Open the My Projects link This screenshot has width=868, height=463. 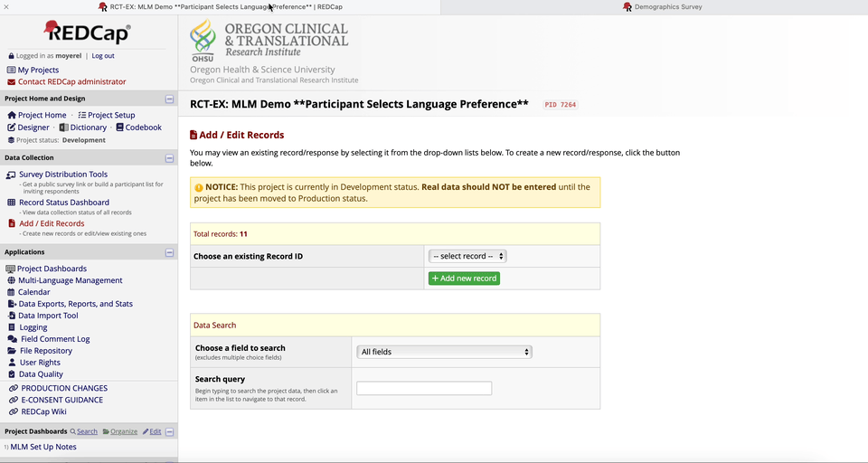[38, 70]
